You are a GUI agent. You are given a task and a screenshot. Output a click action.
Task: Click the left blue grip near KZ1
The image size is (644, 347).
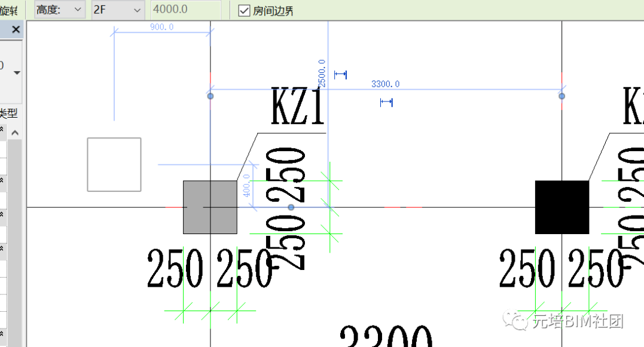click(210, 96)
